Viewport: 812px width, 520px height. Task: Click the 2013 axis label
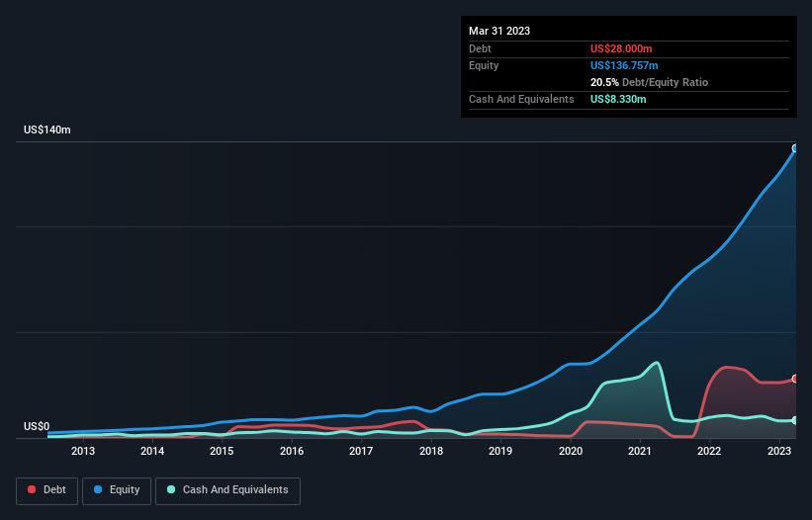point(83,451)
